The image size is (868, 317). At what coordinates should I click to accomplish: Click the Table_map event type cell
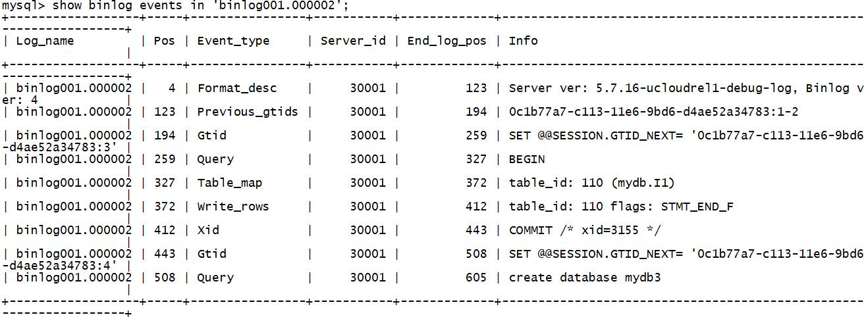(x=230, y=183)
